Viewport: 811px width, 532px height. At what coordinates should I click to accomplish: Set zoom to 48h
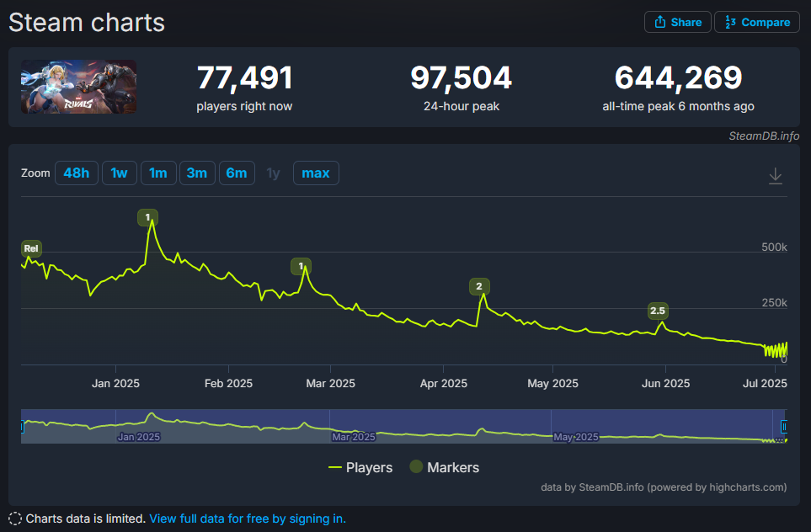pos(77,173)
